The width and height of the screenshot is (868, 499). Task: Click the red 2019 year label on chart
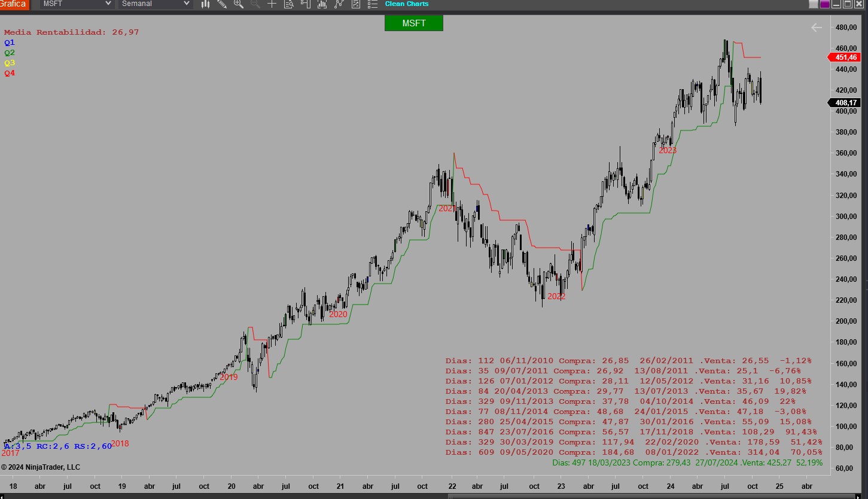(229, 377)
